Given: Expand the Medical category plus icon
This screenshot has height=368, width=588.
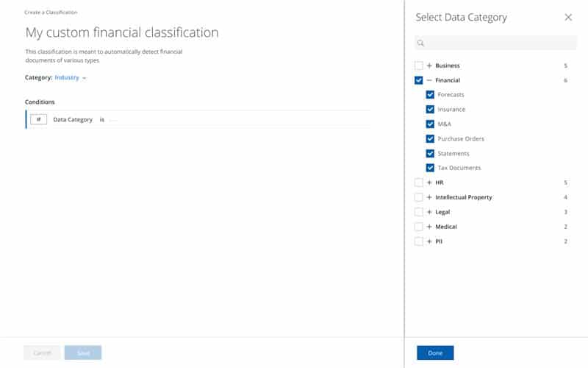Looking at the screenshot, I should tap(429, 227).
